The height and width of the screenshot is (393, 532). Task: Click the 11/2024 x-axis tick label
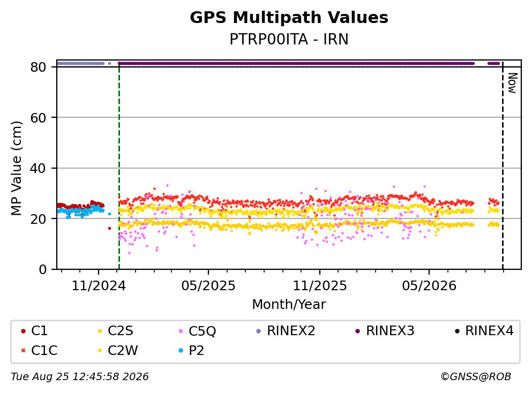tap(99, 286)
